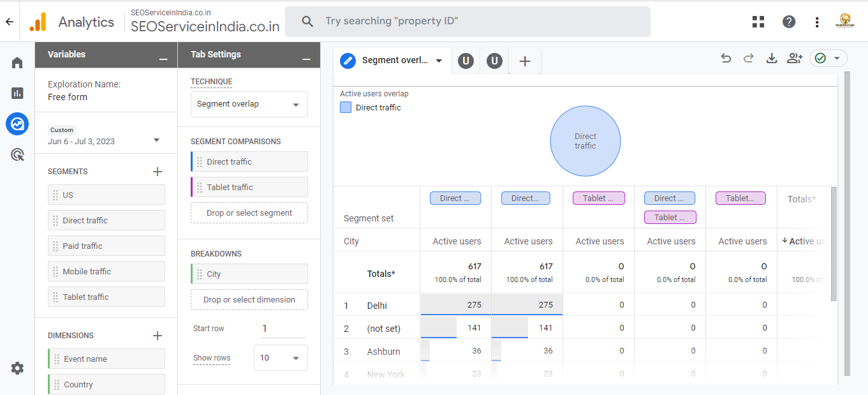
Task: Download the exploration using export icon
Action: [772, 59]
